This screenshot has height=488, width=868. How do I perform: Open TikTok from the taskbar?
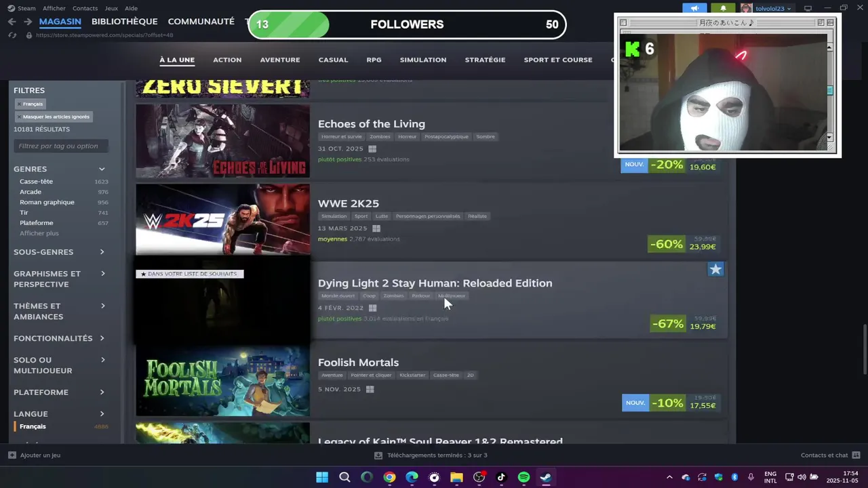[501, 477]
